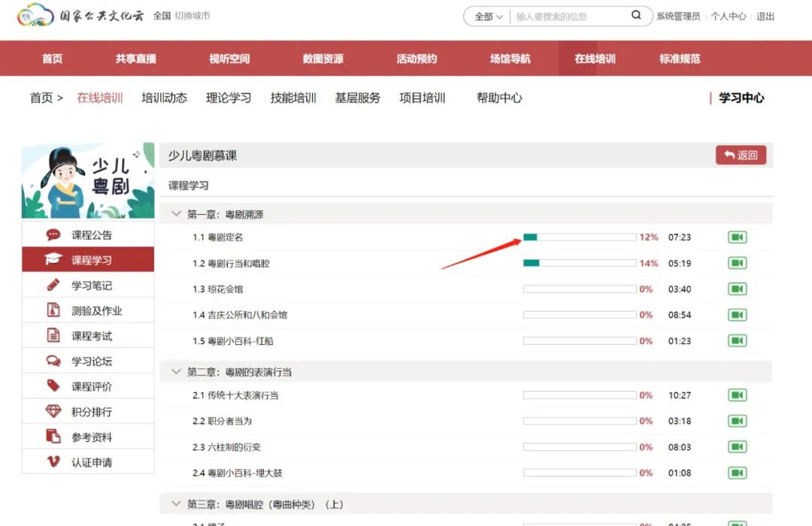The height and width of the screenshot is (526, 812).
Task: Open 积分排行 diamond item
Action: pyautogui.click(x=88, y=412)
